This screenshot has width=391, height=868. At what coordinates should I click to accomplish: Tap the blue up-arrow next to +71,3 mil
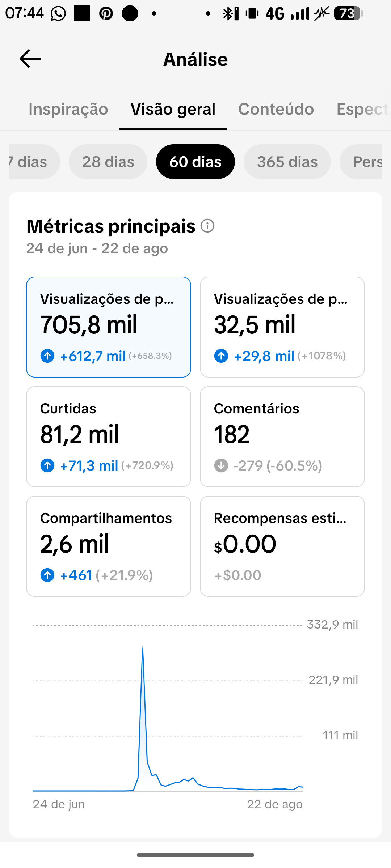coord(47,465)
